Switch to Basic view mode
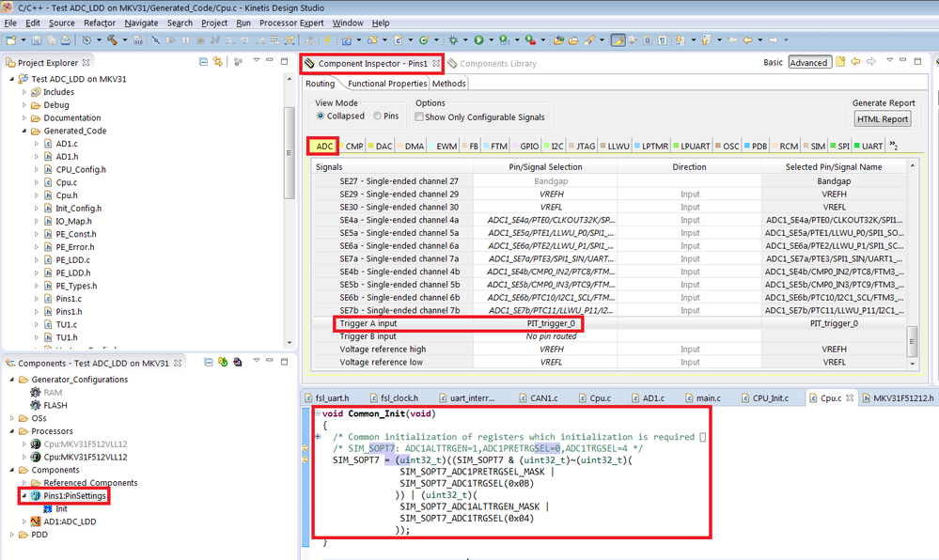Image resolution: width=939 pixels, height=560 pixels. coord(773,62)
